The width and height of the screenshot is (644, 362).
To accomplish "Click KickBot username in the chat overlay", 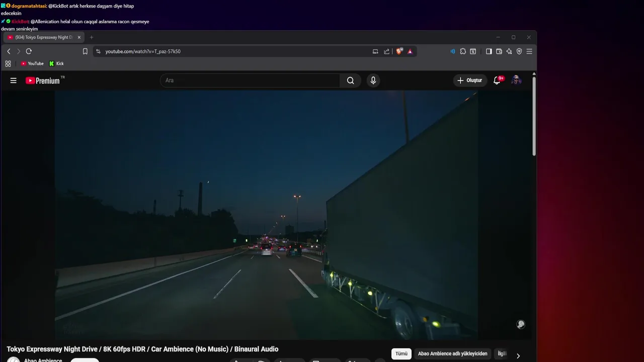I will tap(20, 22).
